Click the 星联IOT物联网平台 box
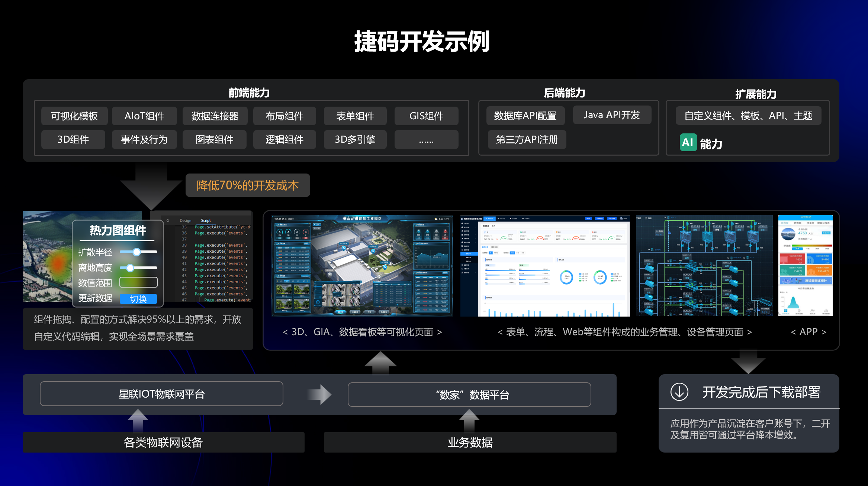 (x=161, y=394)
